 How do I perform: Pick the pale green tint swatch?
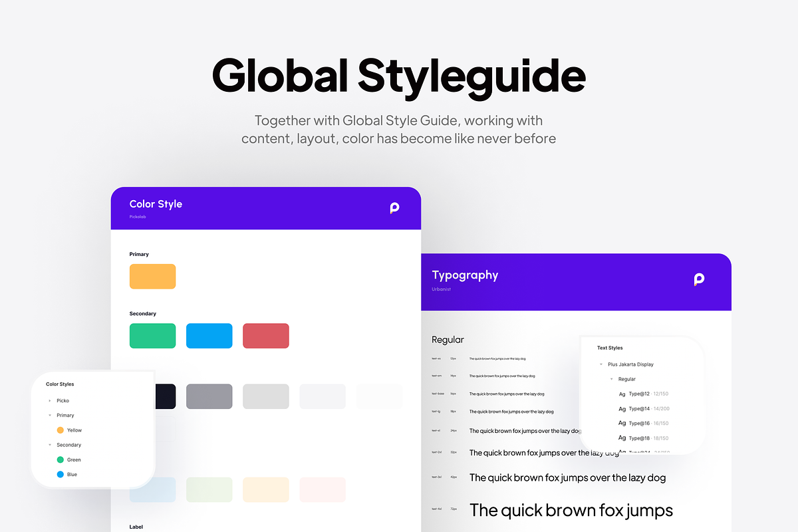click(x=209, y=489)
